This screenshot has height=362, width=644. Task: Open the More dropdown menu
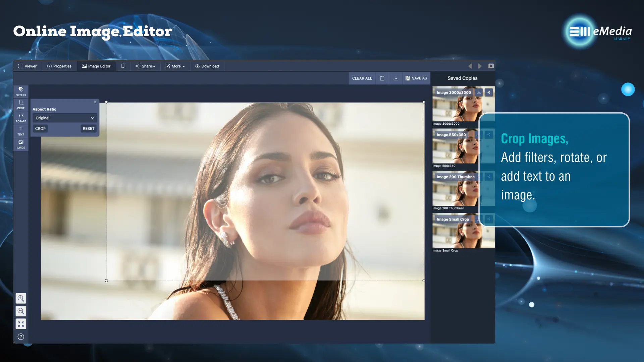click(x=175, y=66)
